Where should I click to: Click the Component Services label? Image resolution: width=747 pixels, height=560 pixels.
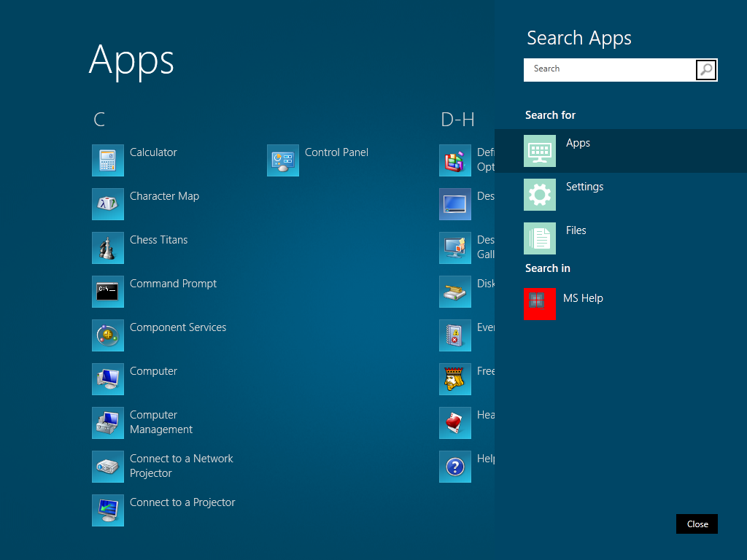tap(178, 327)
